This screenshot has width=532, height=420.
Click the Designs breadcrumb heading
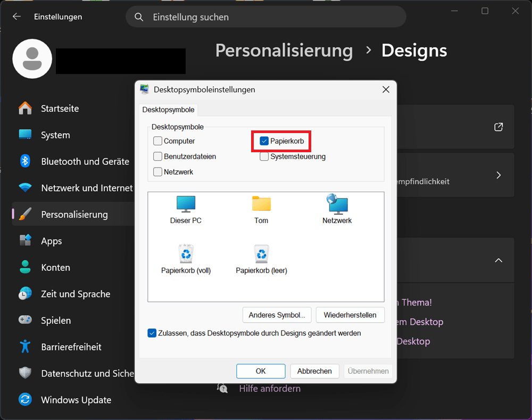(x=414, y=51)
